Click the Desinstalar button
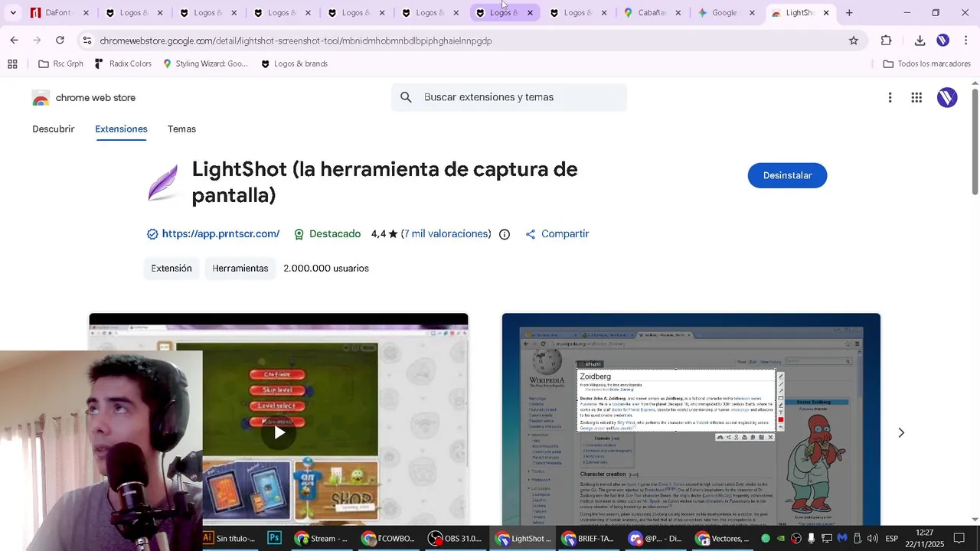 coord(787,175)
